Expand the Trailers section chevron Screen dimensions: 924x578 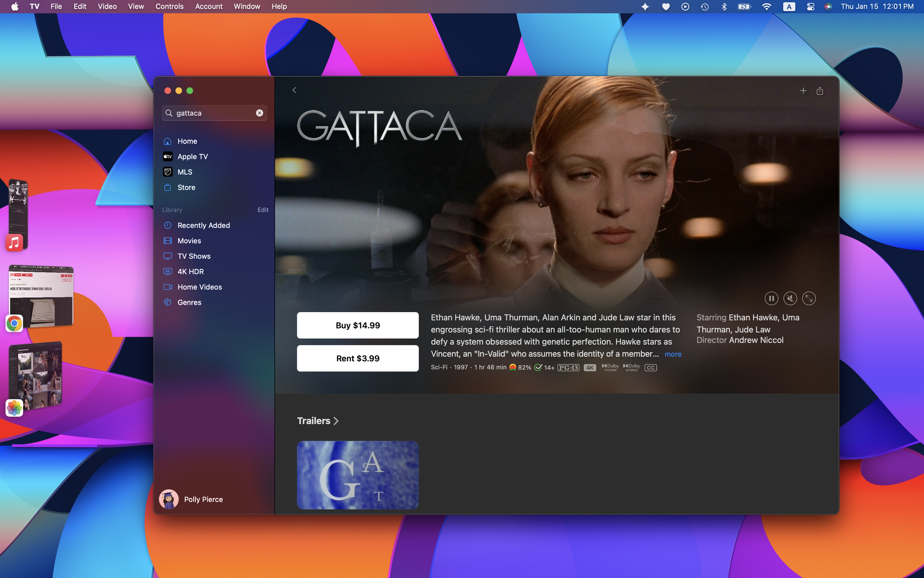tap(336, 421)
